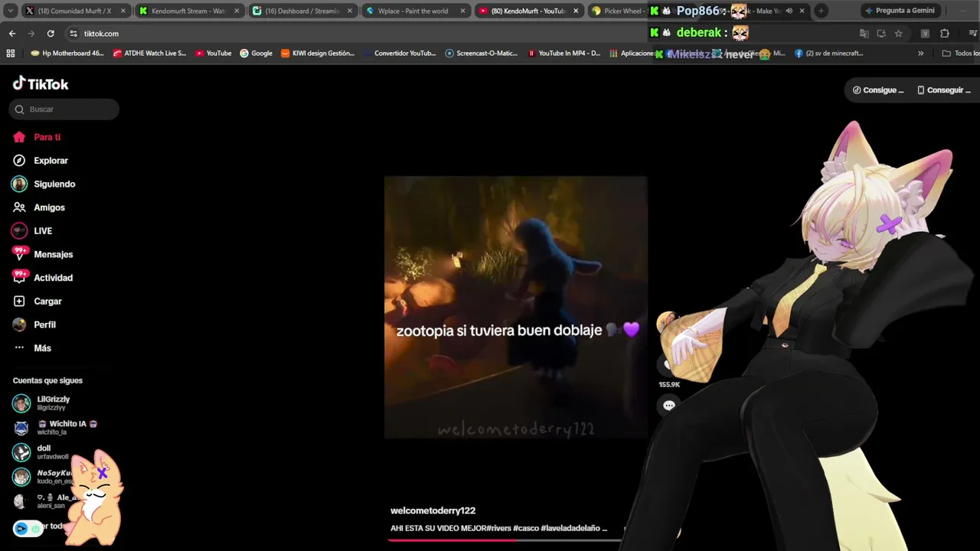Open the Amigos page

tap(49, 207)
